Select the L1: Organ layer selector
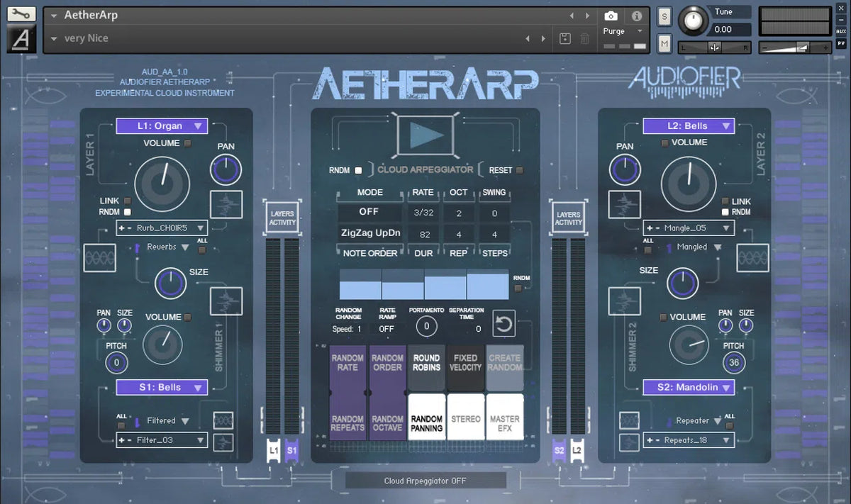 (162, 125)
